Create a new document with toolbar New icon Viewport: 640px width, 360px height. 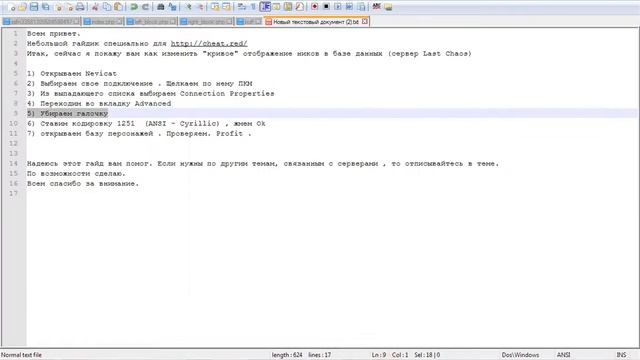(11, 7)
